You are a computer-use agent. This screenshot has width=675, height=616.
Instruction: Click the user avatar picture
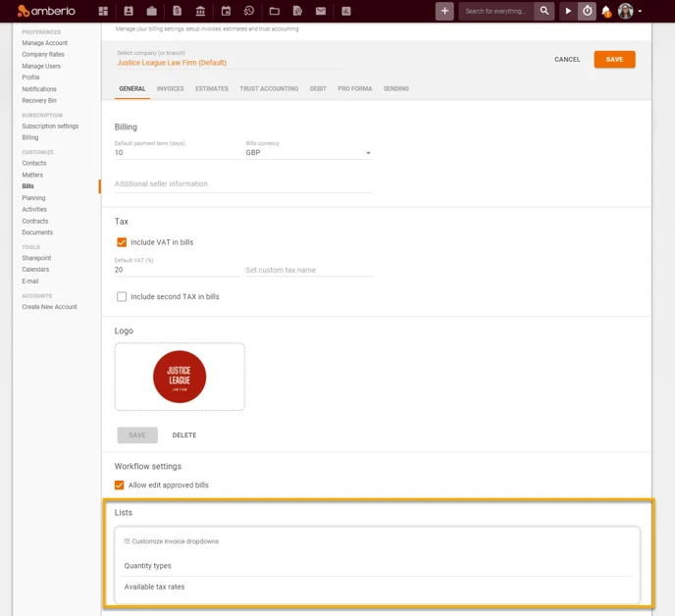coord(626,11)
